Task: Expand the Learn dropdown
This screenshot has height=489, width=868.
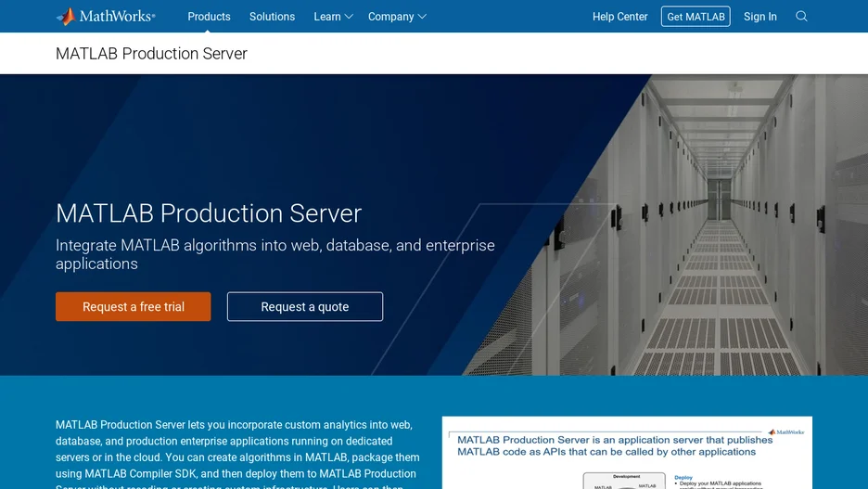Action: (333, 17)
